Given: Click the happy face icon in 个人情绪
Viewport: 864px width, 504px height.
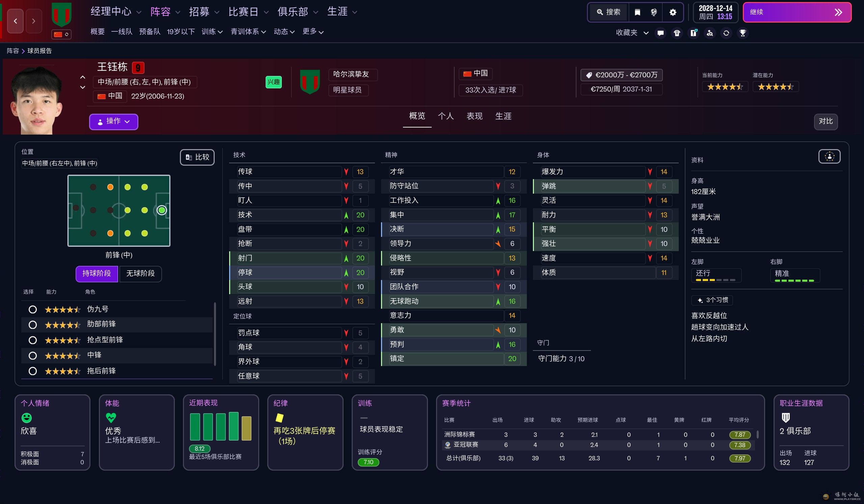Looking at the screenshot, I should 27,418.
